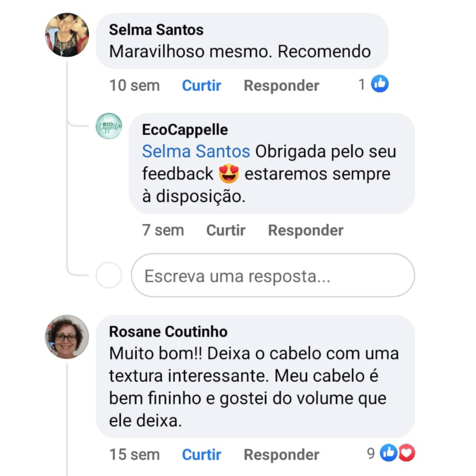Image resolution: width=476 pixels, height=476 pixels.
Task: Click blue like reaction icon on Rosane's comment
Action: (388, 453)
